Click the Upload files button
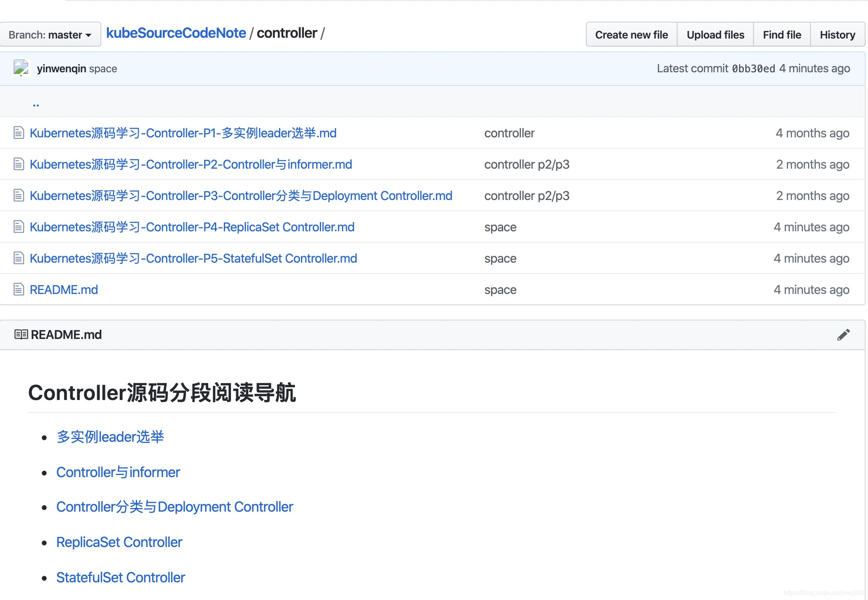This screenshot has height=600, width=868. click(715, 35)
